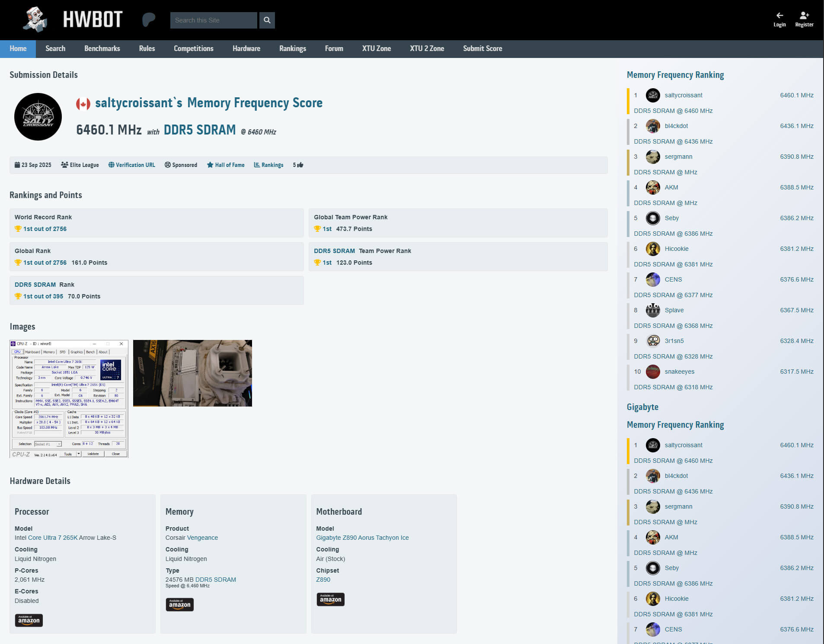
Task: Open '1st' under Global Team Power Rank
Action: pyautogui.click(x=327, y=229)
